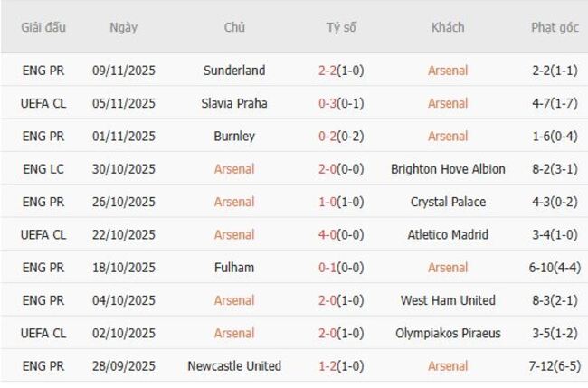Open the West Ham United link
This screenshot has width=588, height=388.
click(448, 300)
